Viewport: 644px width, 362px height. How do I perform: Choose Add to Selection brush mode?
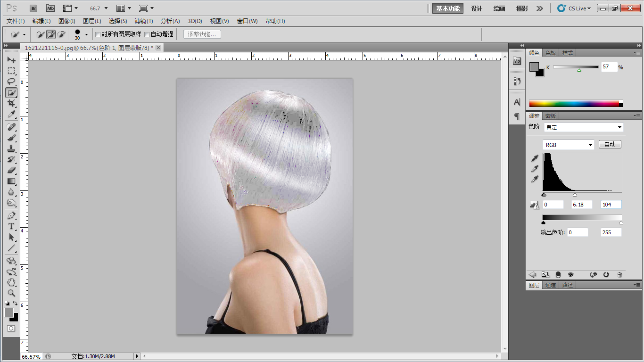pos(51,34)
